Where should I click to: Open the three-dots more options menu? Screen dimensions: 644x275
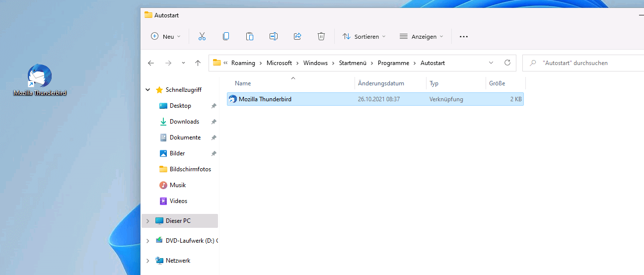pyautogui.click(x=464, y=36)
